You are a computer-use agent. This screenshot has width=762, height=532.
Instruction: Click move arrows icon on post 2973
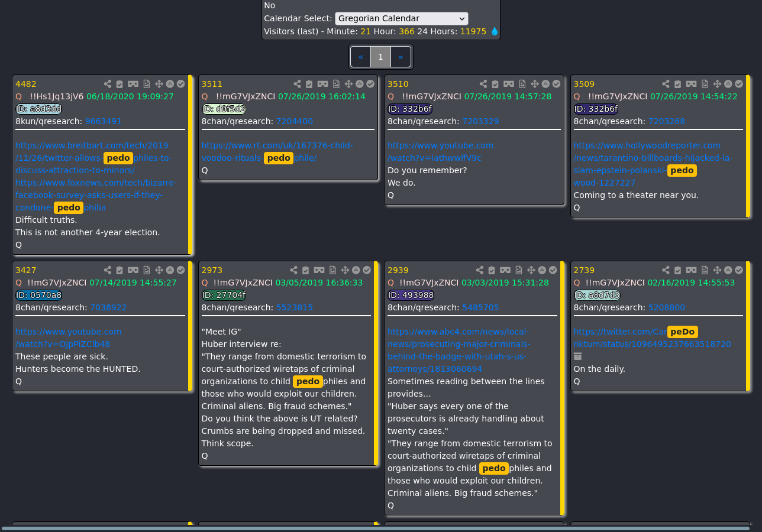[345, 270]
